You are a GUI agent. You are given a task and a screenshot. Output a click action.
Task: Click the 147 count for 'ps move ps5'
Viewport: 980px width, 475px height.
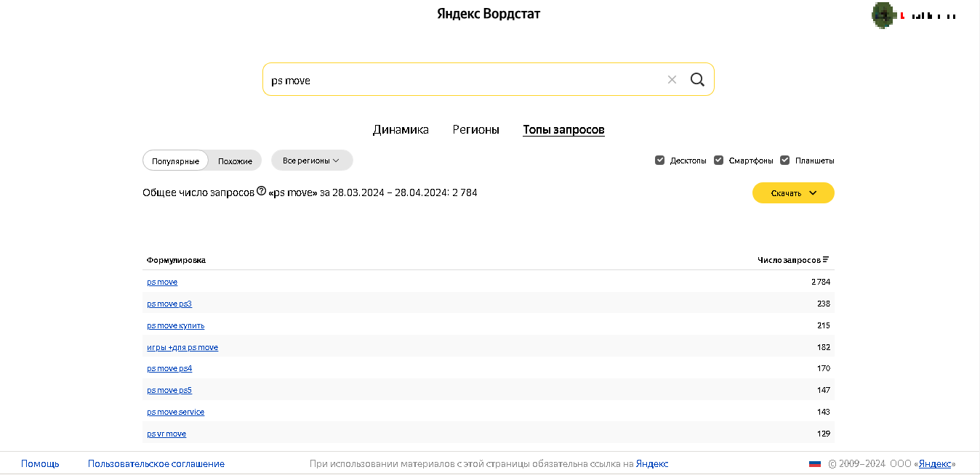click(824, 390)
